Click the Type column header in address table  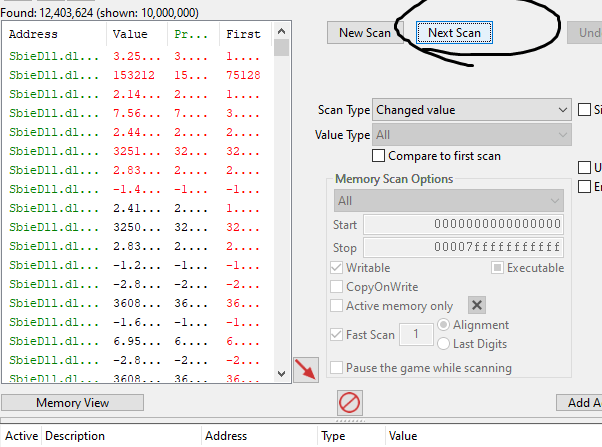click(351, 436)
